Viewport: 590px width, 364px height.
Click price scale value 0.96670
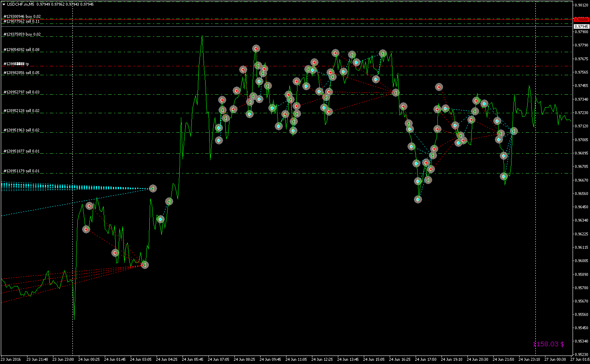[582, 180]
